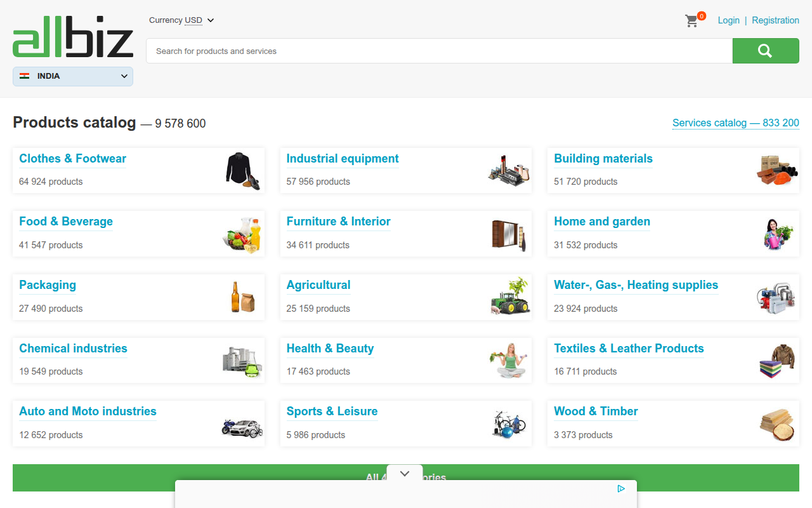Focus the search products and services field
The width and height of the screenshot is (812, 508).
point(439,51)
